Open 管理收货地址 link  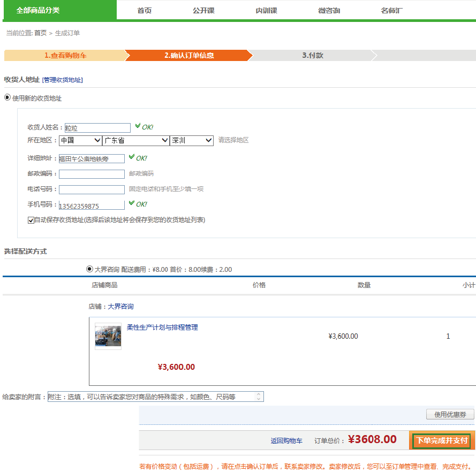pyautogui.click(x=63, y=80)
